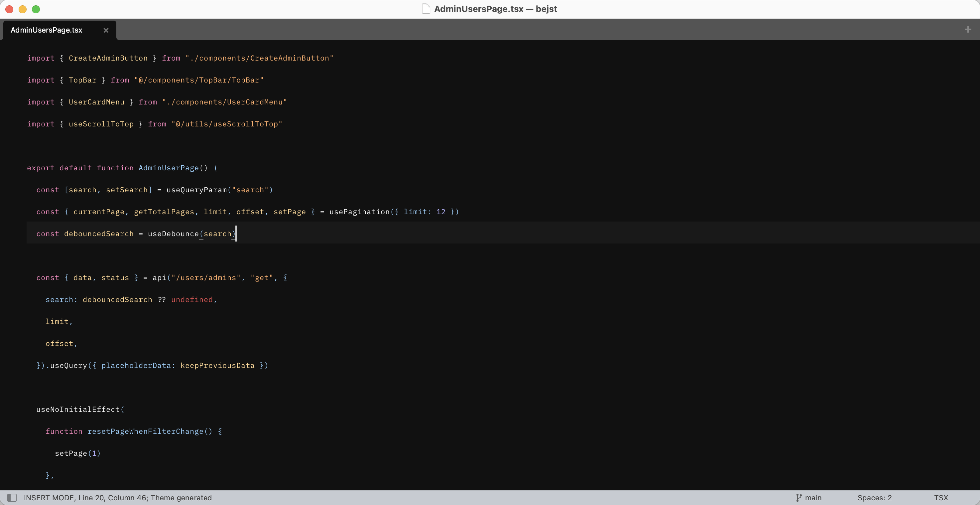The height and width of the screenshot is (505, 980).
Task: Toggle the sidebar icon in status bar
Action: point(12,497)
